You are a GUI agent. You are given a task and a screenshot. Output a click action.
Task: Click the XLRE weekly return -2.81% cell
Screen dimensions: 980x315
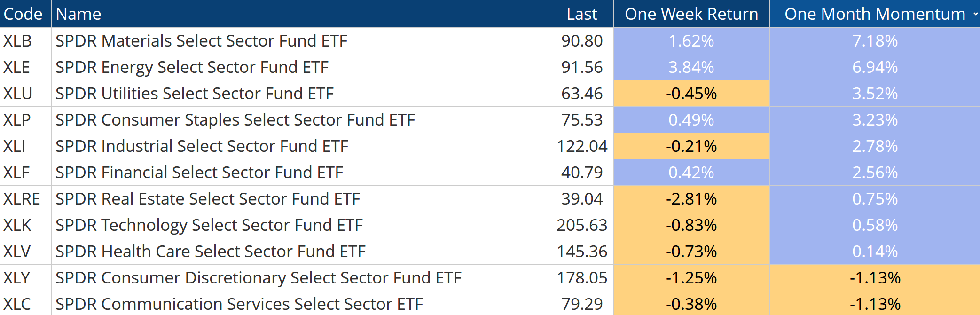[x=691, y=199]
